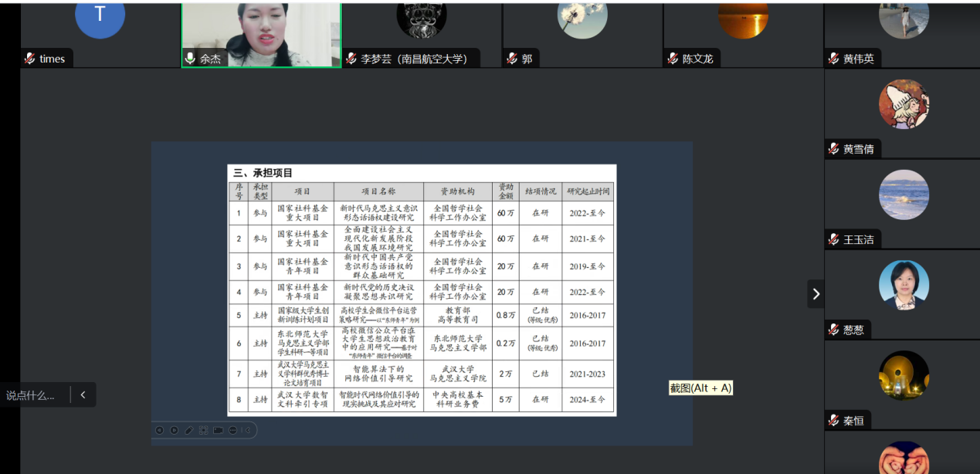Viewport: 980px width, 474px height.
Task: Click muted mic icon beside 秦恒
Action: [x=834, y=421]
